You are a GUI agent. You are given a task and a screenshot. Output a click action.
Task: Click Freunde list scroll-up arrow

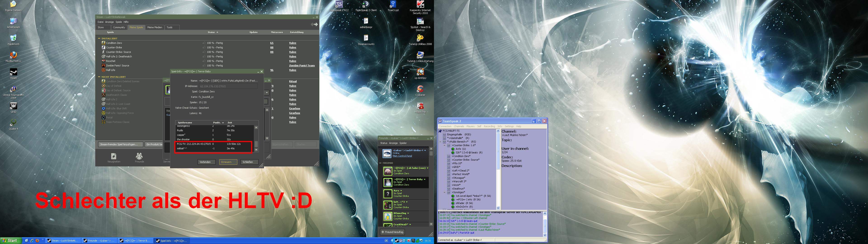click(x=431, y=149)
